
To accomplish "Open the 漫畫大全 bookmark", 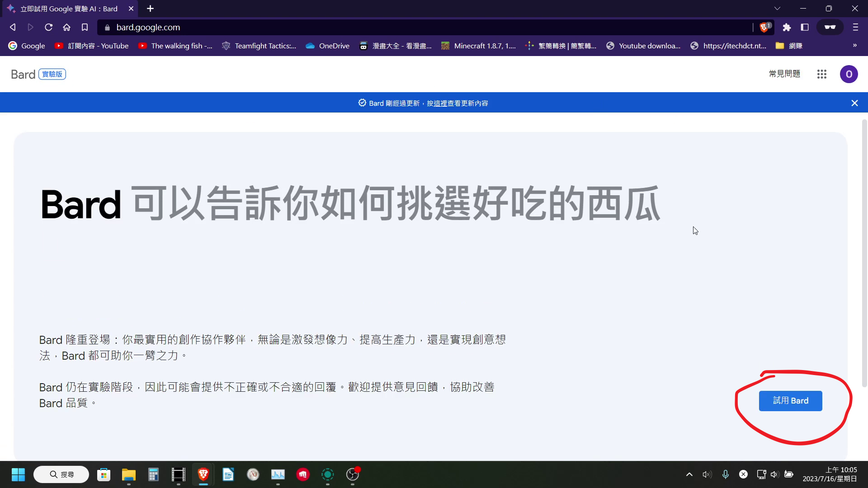I will coord(396,46).
